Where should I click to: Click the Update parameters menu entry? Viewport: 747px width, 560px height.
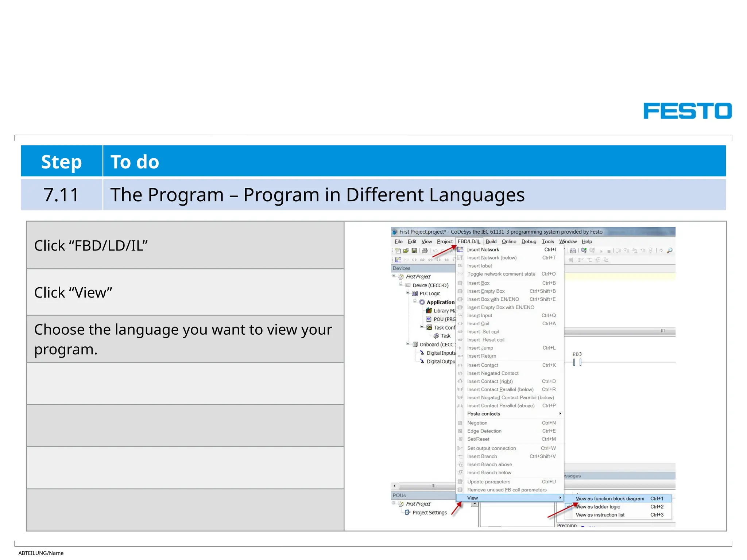[x=510, y=482]
